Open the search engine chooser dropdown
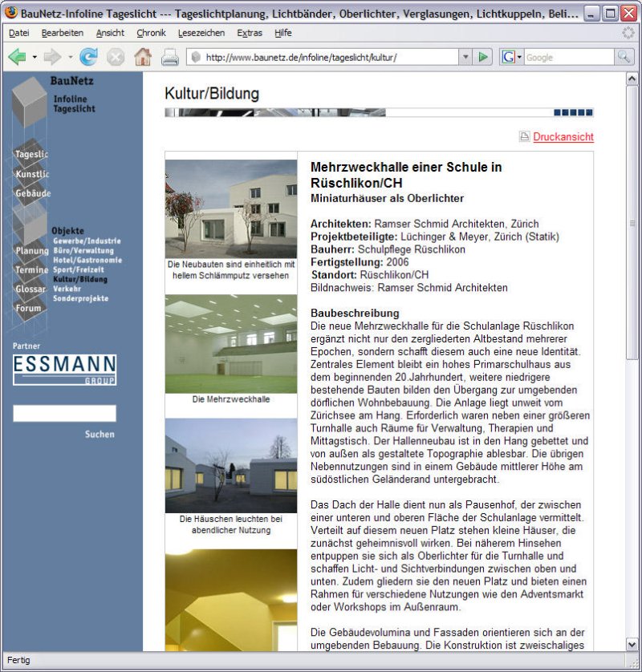 [x=519, y=57]
